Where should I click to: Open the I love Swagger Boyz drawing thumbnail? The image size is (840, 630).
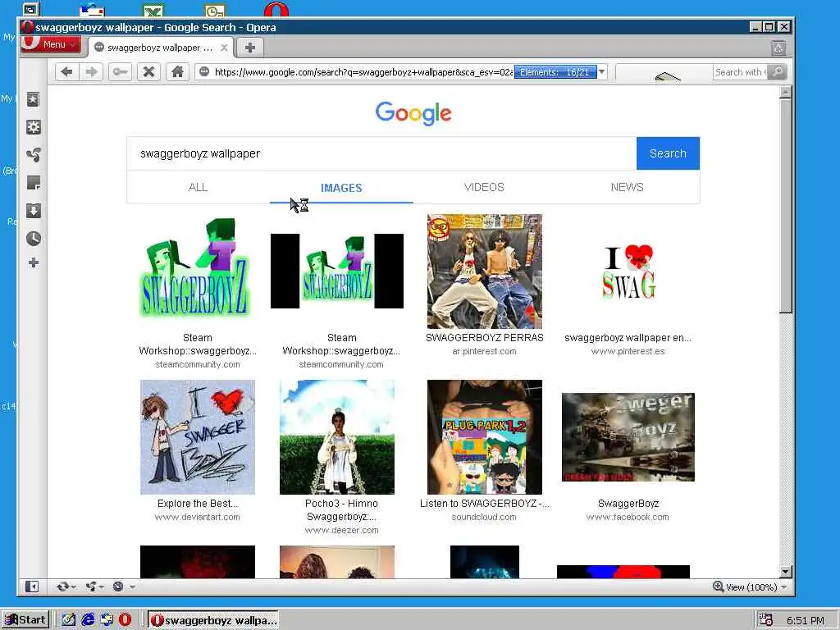tap(198, 437)
